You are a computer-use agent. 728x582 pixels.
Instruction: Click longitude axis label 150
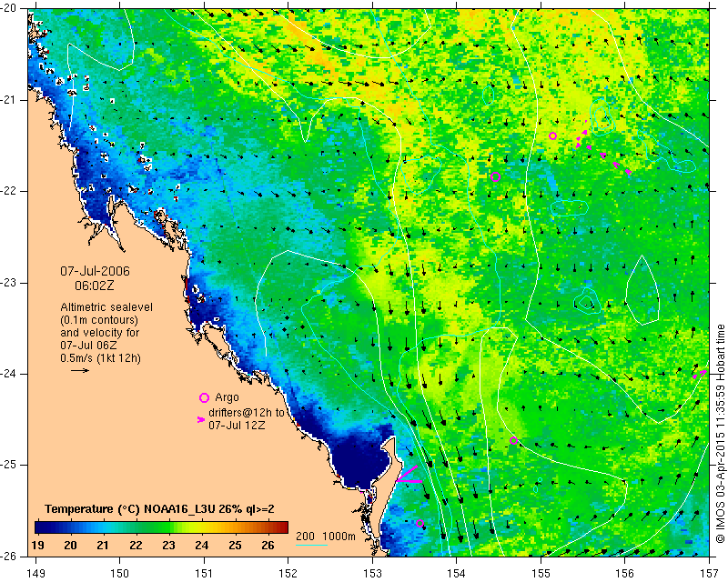click(x=120, y=574)
